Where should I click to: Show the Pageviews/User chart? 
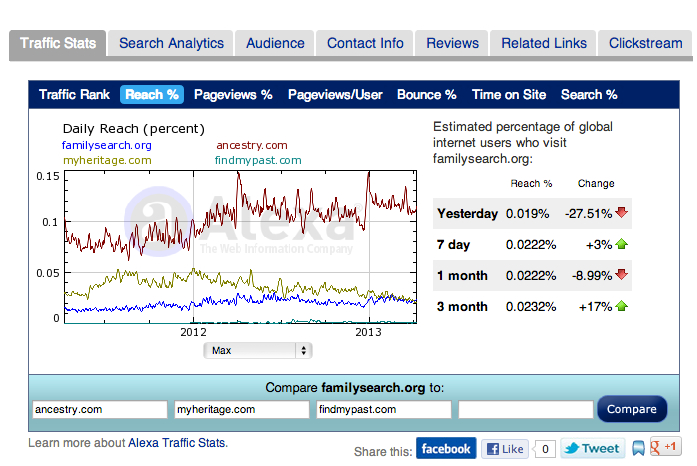335,95
